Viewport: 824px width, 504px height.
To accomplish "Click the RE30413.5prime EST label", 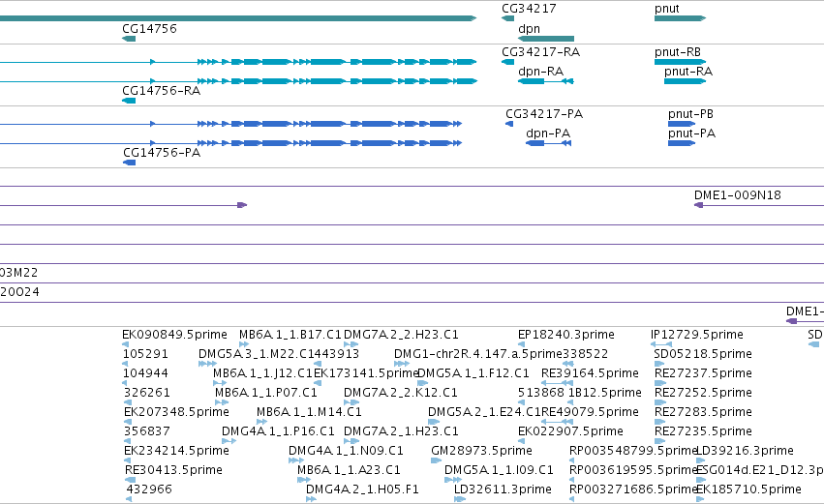I will tap(173, 470).
